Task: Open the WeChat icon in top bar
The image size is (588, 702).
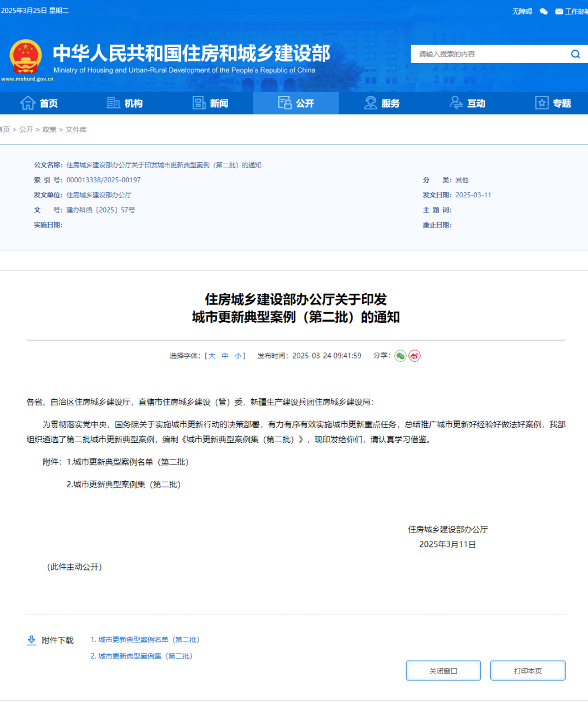Action: [x=543, y=11]
